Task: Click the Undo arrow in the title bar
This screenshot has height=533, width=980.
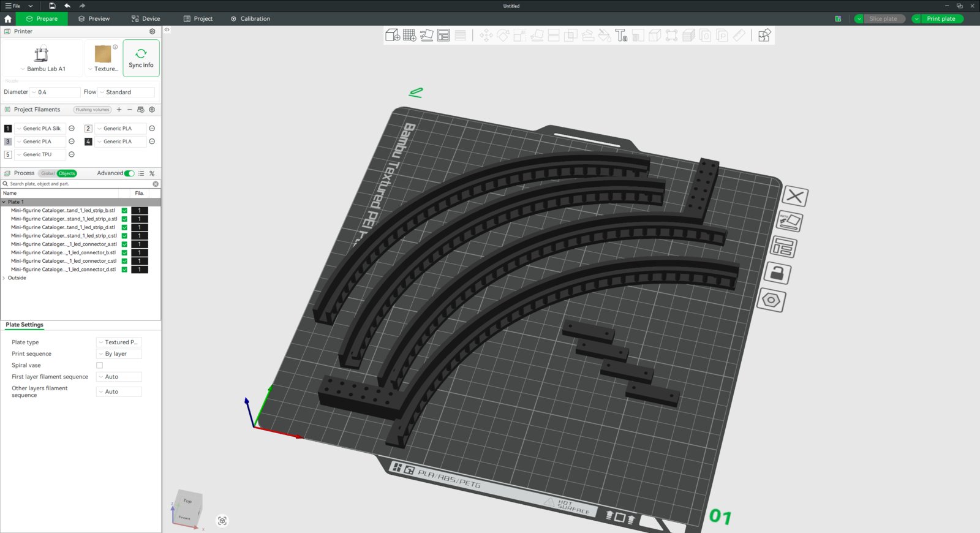Action: coord(67,6)
